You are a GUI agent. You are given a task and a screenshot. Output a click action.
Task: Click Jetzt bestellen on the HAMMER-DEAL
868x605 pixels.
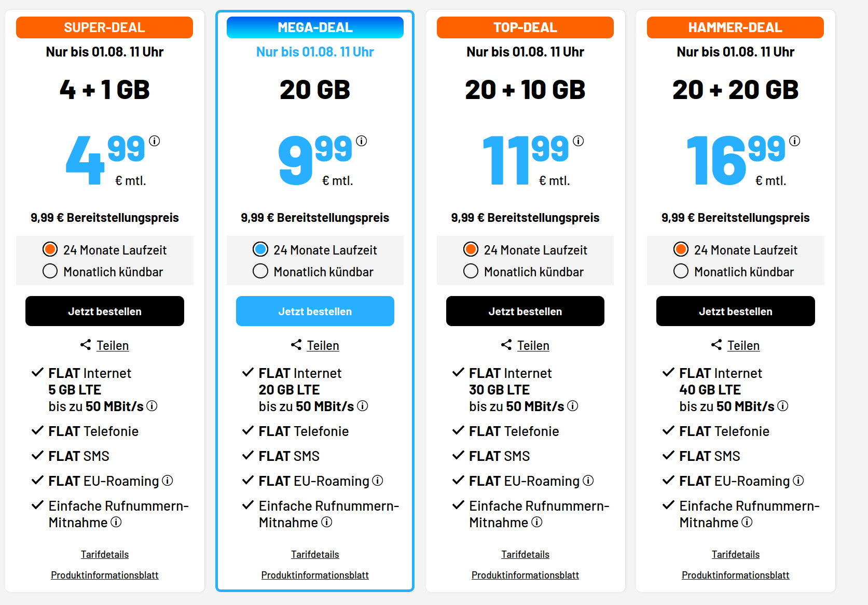735,311
